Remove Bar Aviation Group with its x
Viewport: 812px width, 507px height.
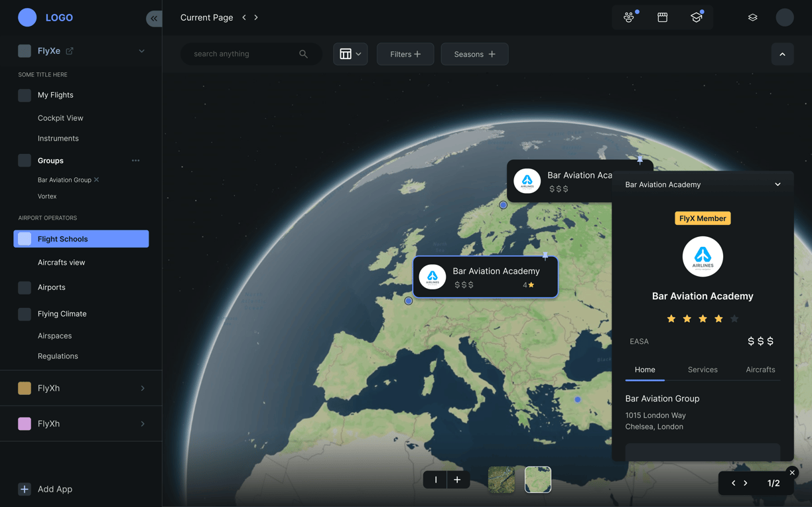pyautogui.click(x=97, y=180)
